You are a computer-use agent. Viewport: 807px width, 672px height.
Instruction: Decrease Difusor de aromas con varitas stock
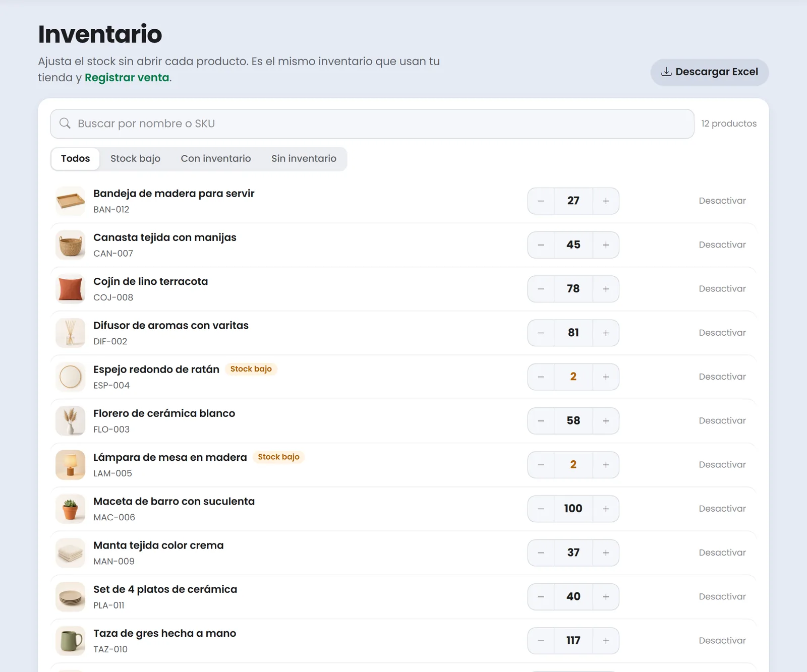(x=541, y=333)
